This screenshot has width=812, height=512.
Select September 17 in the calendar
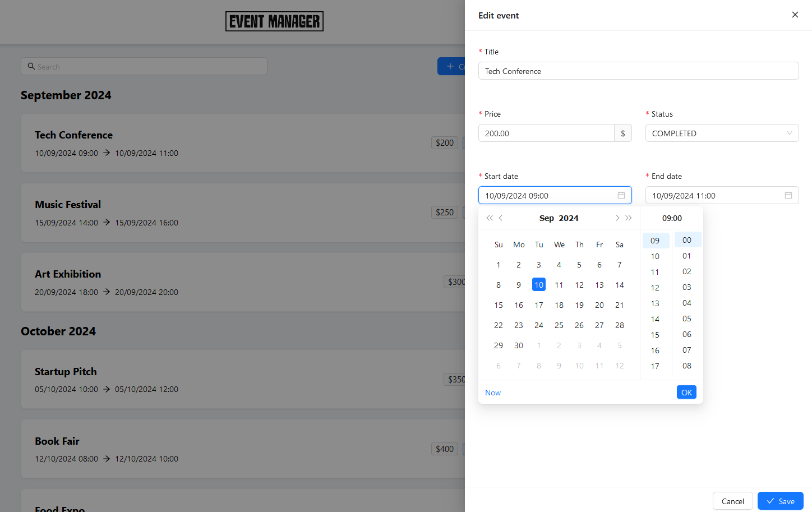click(x=539, y=305)
